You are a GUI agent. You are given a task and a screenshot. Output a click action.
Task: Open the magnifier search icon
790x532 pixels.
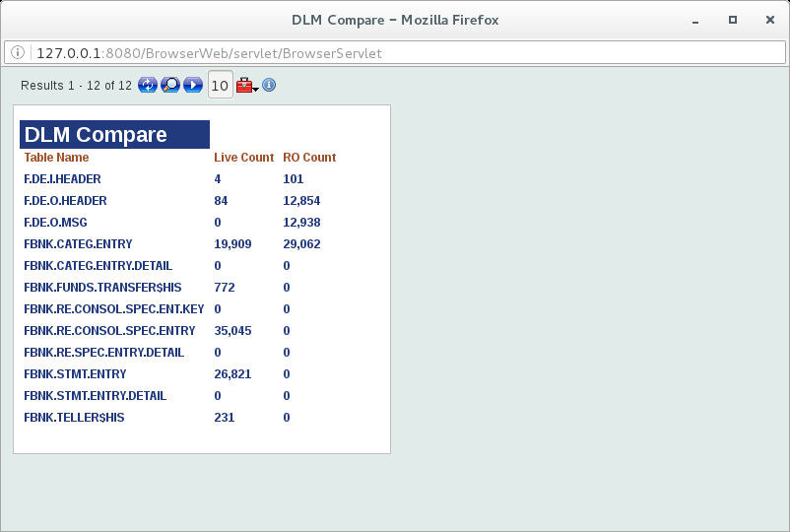[x=170, y=86]
